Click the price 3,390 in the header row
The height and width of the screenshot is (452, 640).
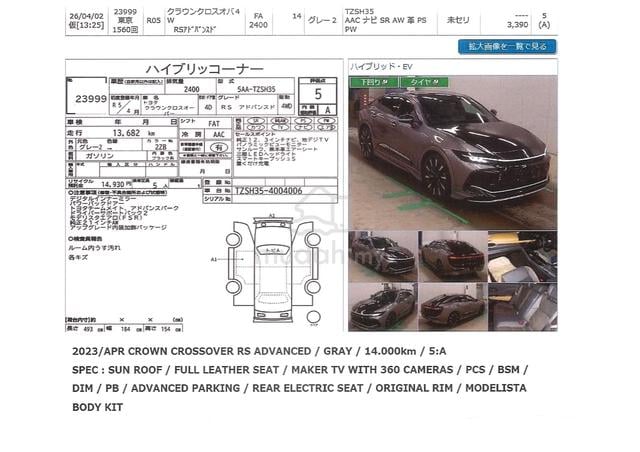click(x=517, y=25)
